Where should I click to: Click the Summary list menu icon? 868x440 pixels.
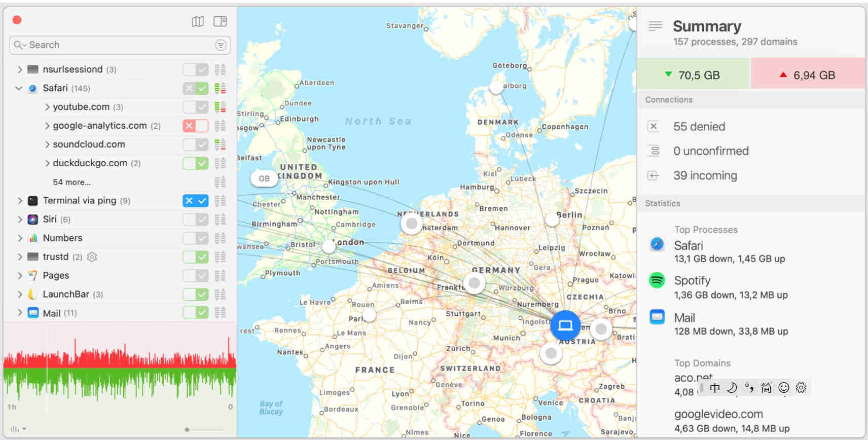tap(655, 26)
